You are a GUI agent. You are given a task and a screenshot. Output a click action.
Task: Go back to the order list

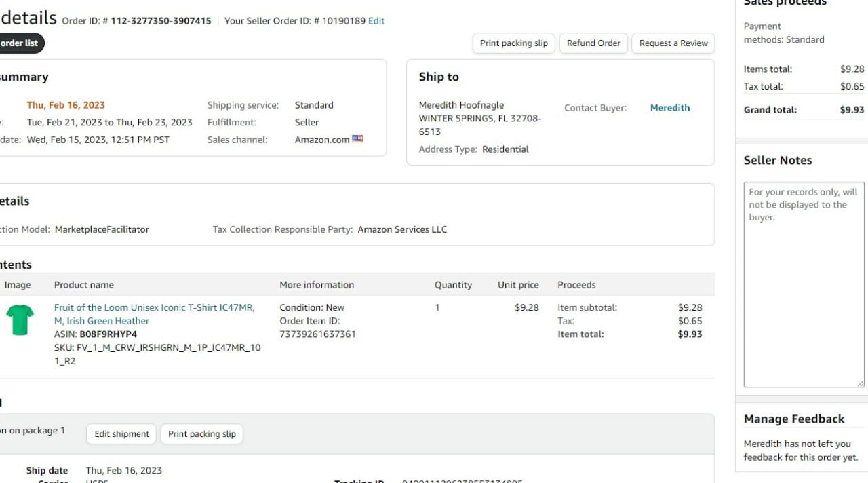pyautogui.click(x=19, y=43)
